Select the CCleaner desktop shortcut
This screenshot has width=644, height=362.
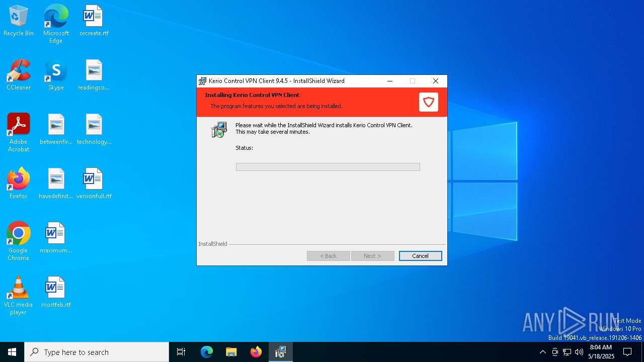tap(19, 75)
